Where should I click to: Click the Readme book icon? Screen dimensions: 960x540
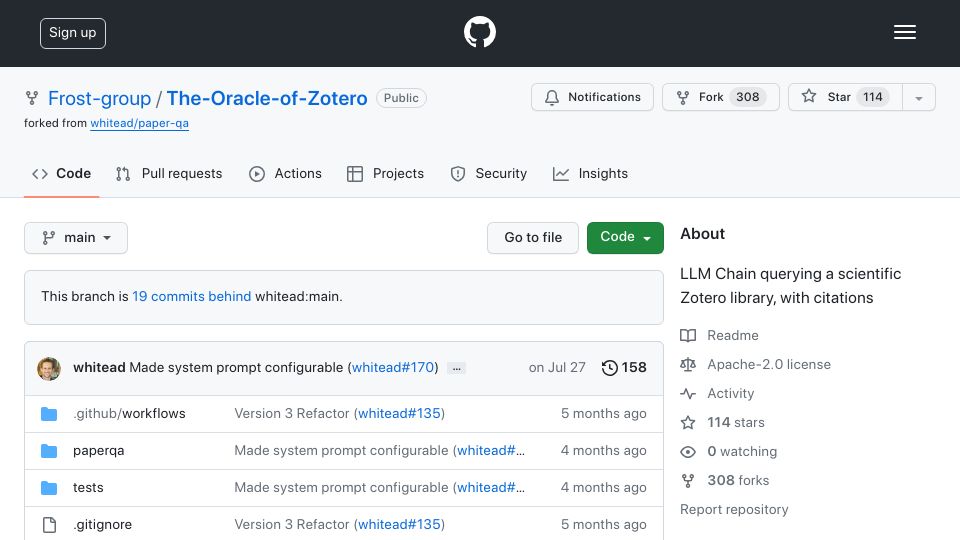tap(688, 336)
